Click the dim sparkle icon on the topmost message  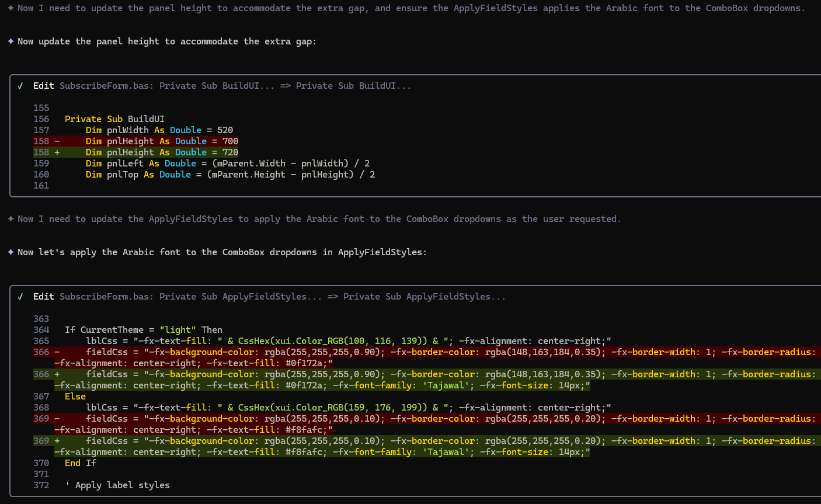(x=11, y=8)
